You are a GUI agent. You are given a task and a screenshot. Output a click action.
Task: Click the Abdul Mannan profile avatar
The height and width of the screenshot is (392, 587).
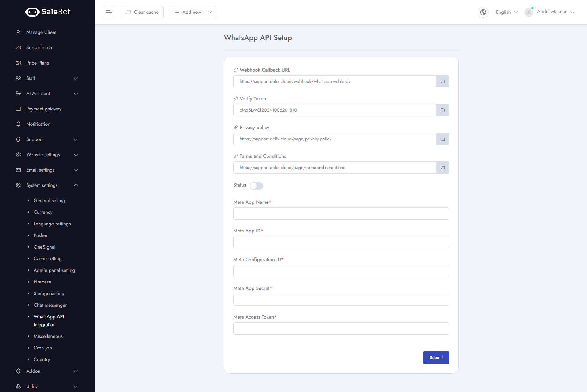[x=529, y=12]
